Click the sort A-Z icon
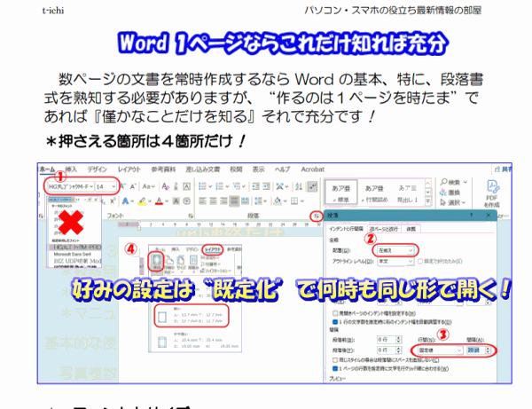Image resolution: width=532 pixels, height=409 pixels. click(x=299, y=186)
